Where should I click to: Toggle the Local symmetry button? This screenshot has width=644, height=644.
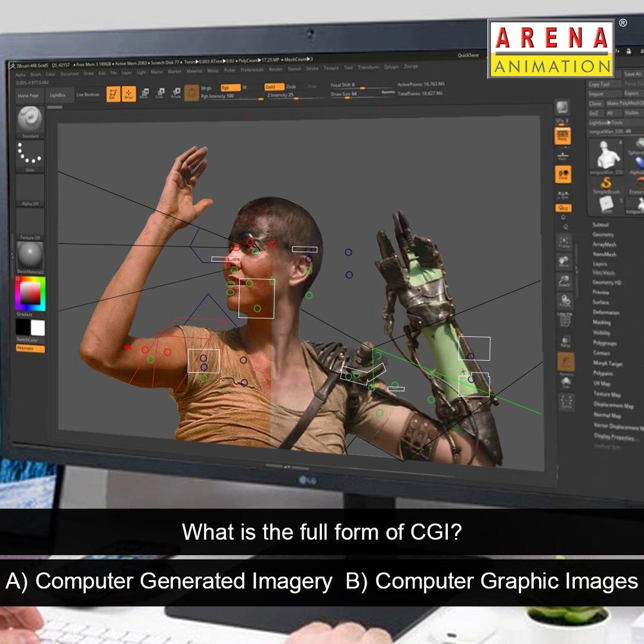pos(563,175)
